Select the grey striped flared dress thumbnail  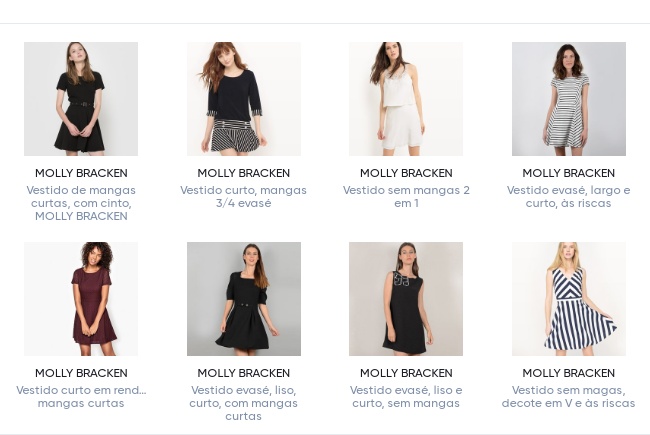568,99
